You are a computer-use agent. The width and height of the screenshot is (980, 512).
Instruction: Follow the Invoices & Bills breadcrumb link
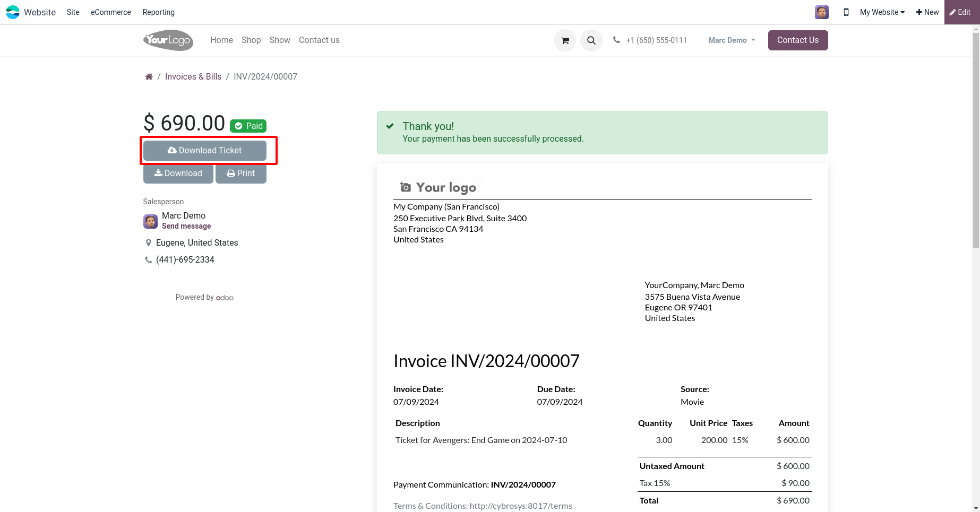pyautogui.click(x=193, y=77)
